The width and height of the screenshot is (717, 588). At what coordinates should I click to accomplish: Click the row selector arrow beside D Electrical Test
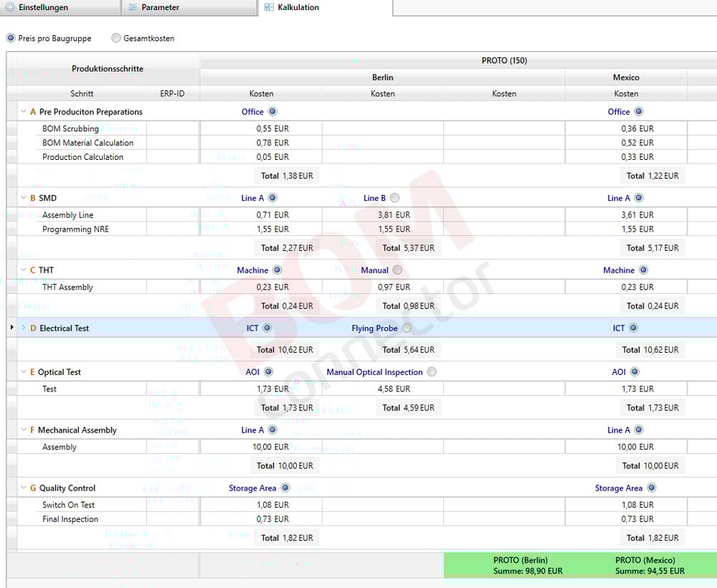click(11, 328)
